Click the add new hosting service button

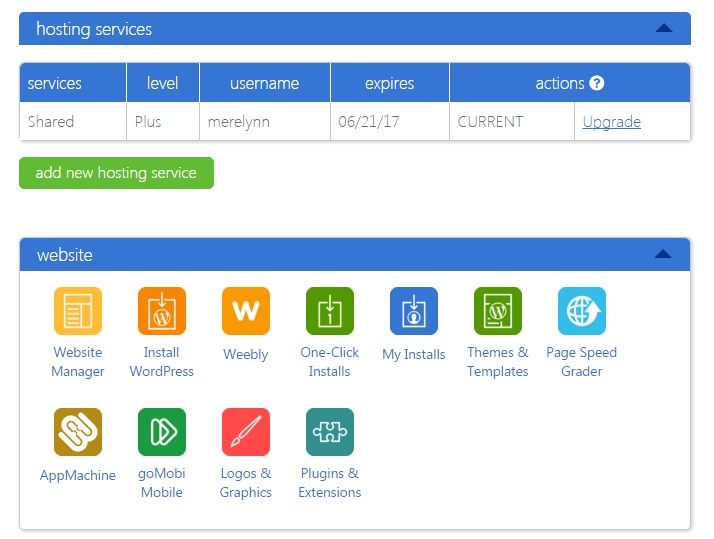[116, 173]
